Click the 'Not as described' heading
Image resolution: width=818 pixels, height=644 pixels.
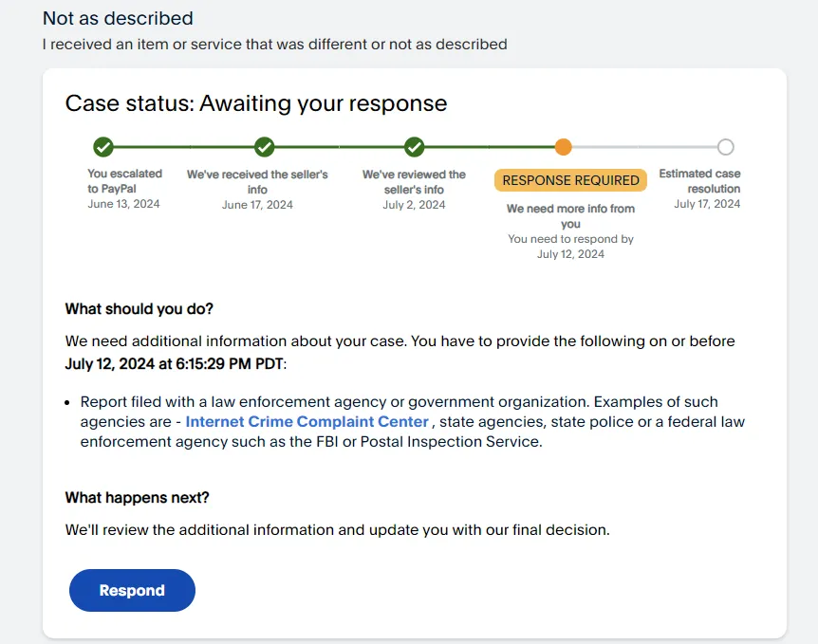[116, 18]
